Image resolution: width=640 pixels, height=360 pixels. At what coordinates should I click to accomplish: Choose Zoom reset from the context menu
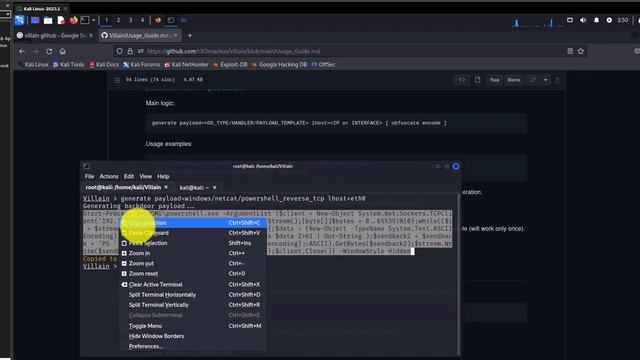(x=192, y=274)
